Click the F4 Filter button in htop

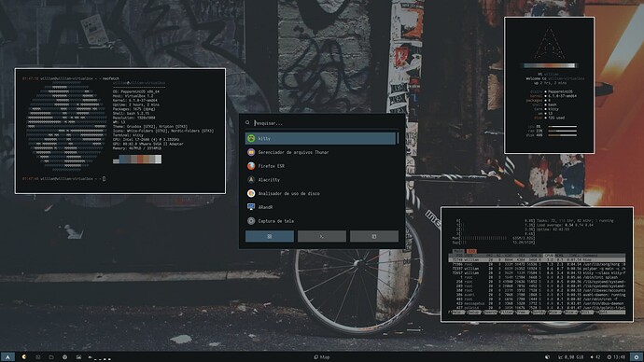coord(507,313)
